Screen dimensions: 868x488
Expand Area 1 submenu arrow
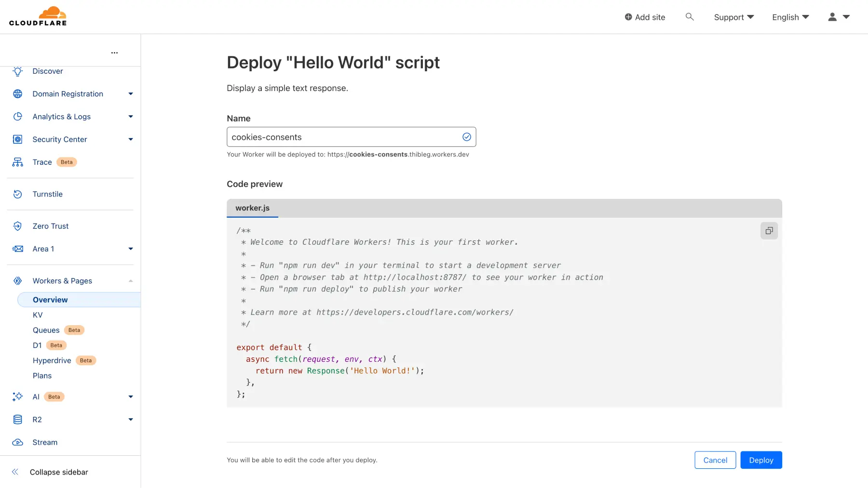(131, 249)
